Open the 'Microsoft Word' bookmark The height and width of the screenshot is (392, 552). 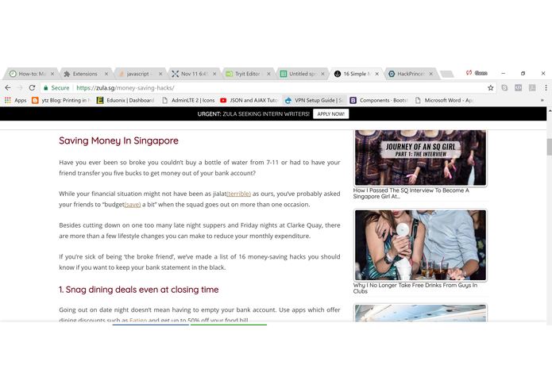(444, 100)
